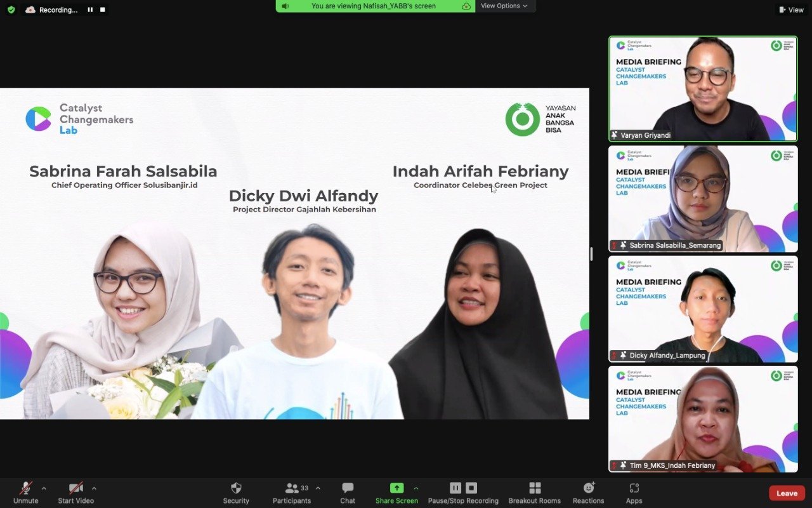The image size is (812, 508).
Task: Stop the recording from bottom toolbar
Action: coord(471,488)
